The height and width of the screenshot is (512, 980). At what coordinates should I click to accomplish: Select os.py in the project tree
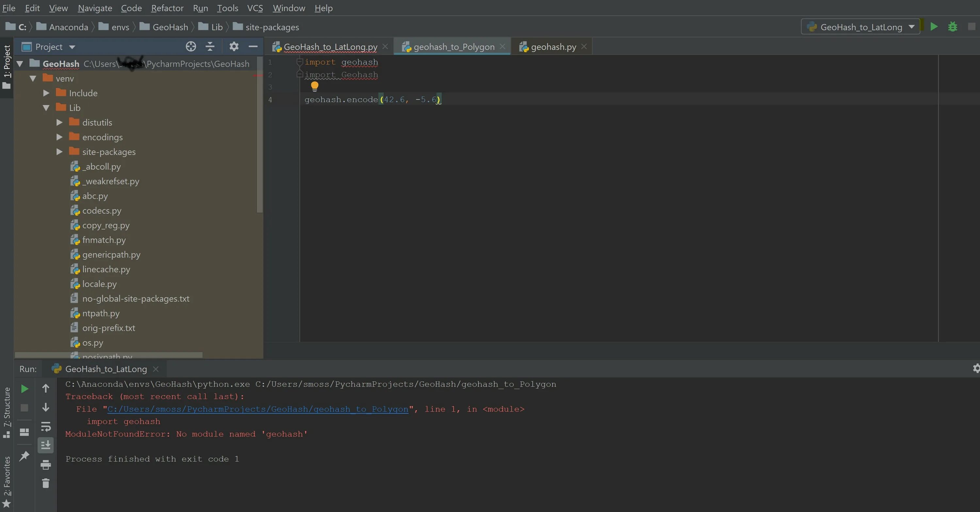coord(92,343)
